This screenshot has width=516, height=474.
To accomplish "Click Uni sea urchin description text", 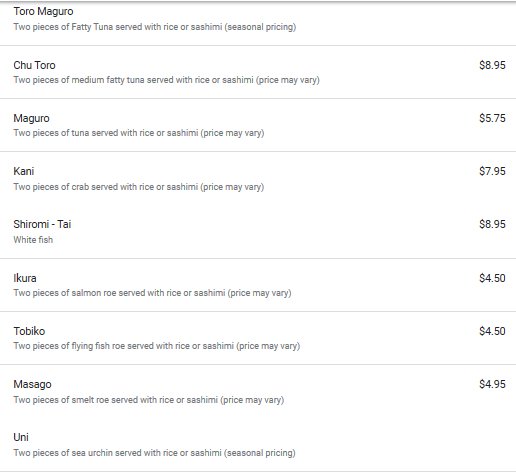I will pyautogui.click(x=154, y=453).
